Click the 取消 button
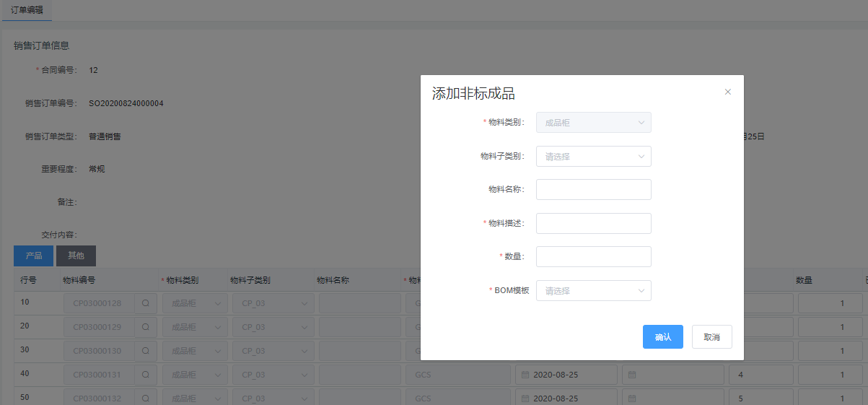868x405 pixels. [x=711, y=337]
